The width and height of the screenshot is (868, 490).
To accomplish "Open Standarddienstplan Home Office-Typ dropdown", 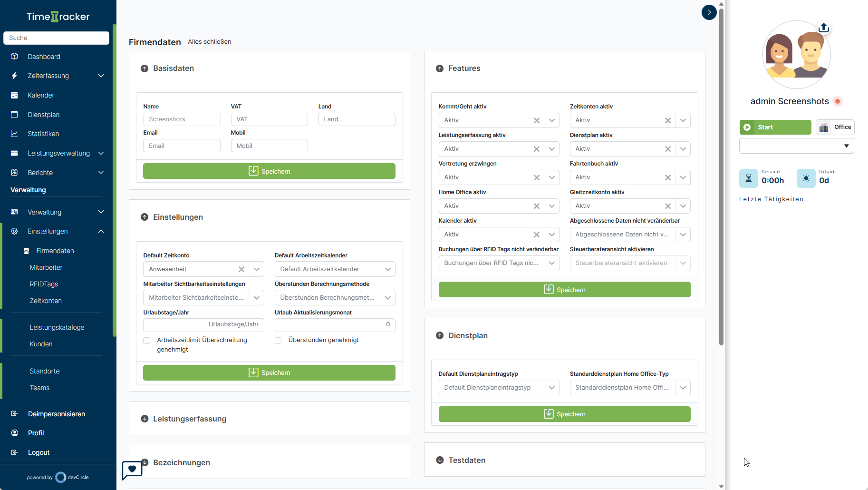I will pos(683,388).
